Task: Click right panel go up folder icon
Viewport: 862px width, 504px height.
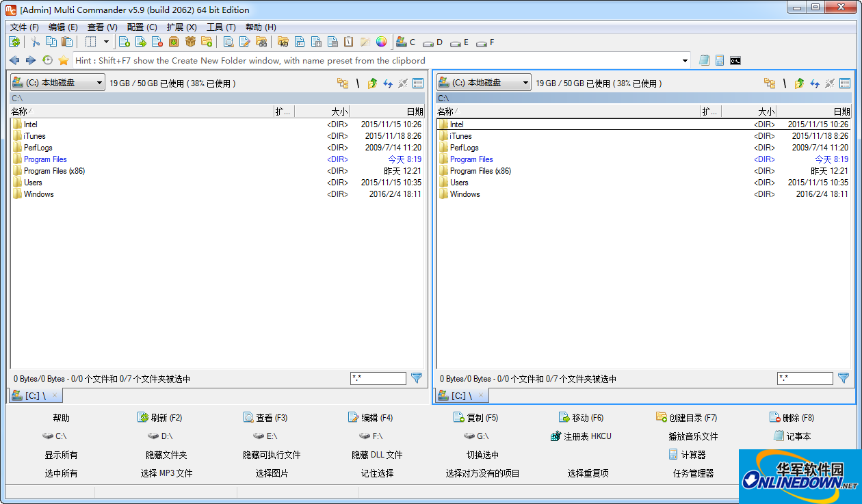Action: [x=799, y=83]
